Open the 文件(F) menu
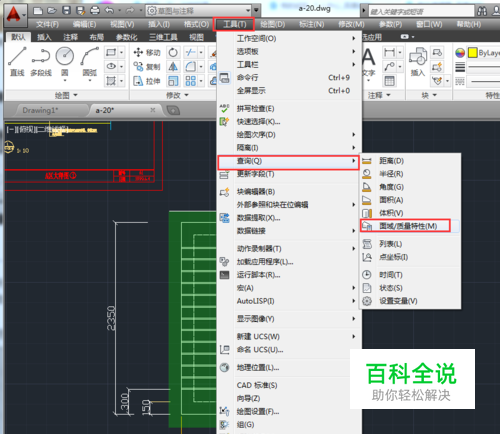500x434 pixels. pyautogui.click(x=47, y=24)
